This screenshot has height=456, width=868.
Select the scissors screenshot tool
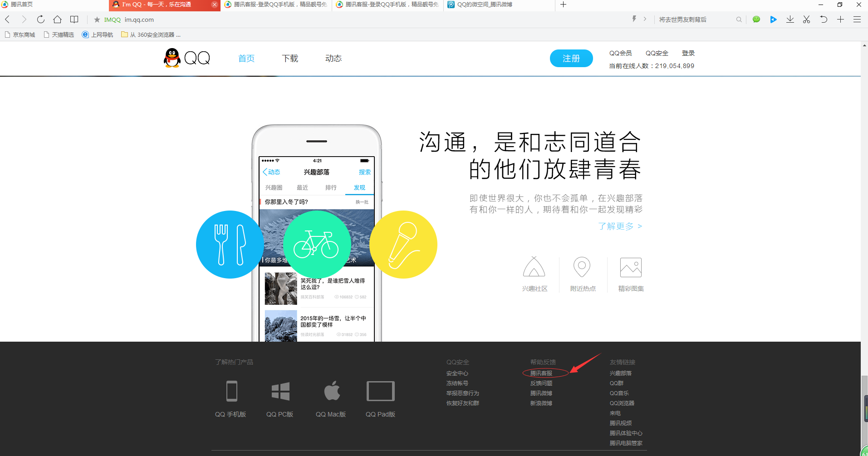pyautogui.click(x=806, y=20)
